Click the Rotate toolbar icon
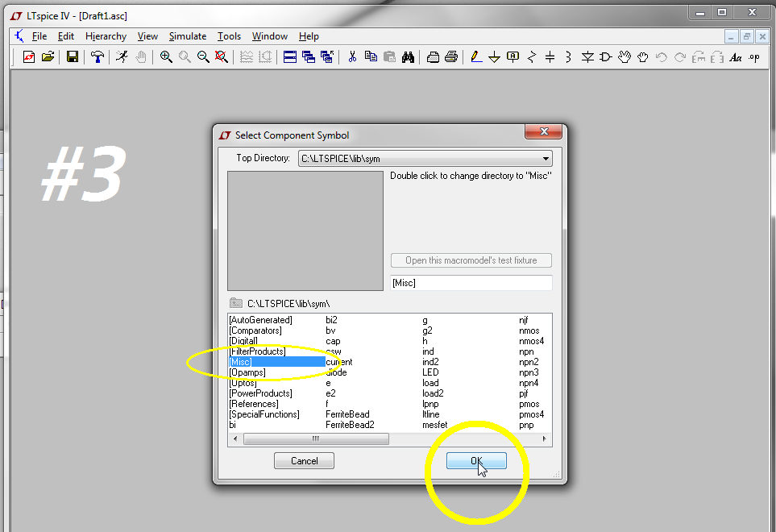Screen dimensions: 776x532 pos(699,57)
